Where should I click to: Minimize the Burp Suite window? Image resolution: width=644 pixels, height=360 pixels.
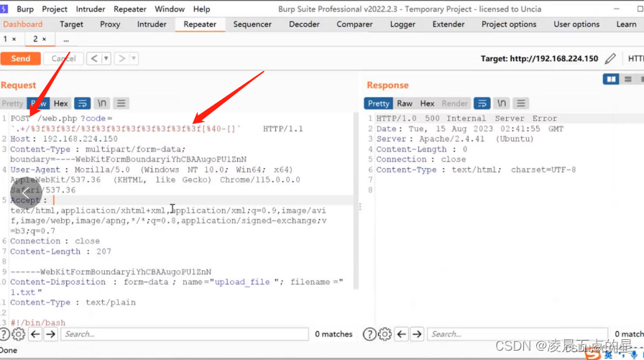(x=617, y=9)
